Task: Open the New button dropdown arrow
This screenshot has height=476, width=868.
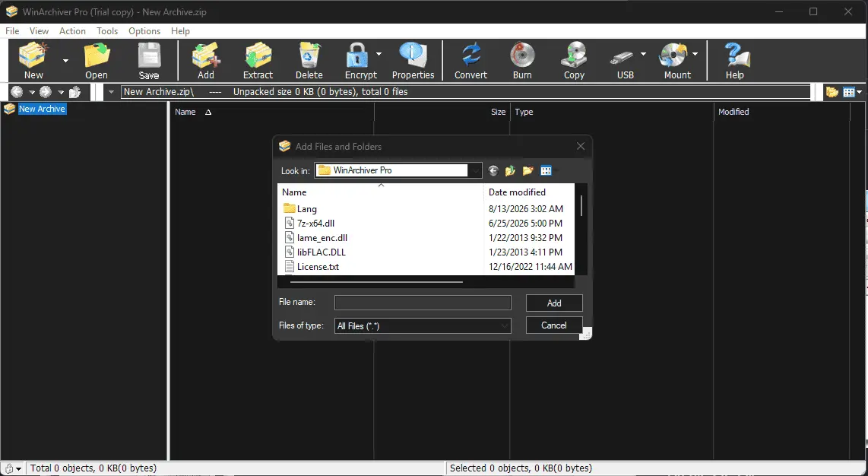Action: coord(65,60)
